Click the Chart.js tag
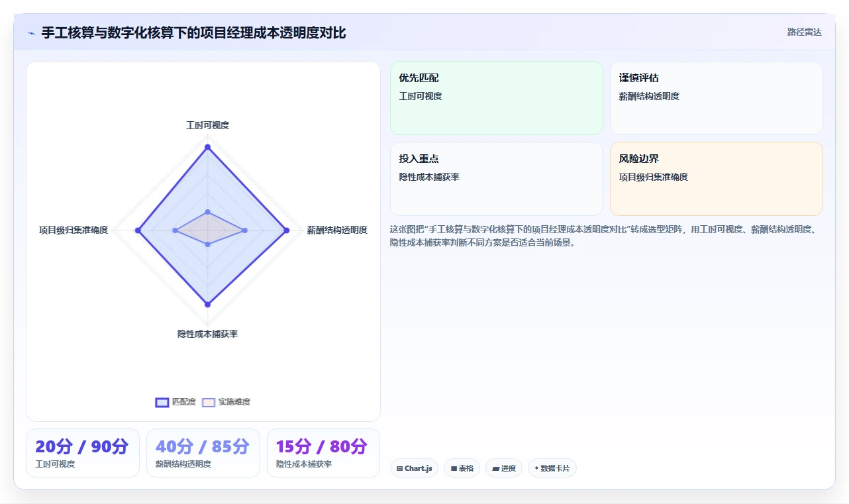849x504 pixels. click(414, 468)
